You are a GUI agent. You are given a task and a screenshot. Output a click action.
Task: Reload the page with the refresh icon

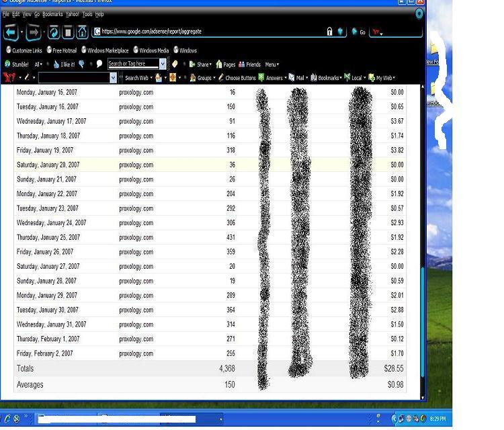click(53, 32)
